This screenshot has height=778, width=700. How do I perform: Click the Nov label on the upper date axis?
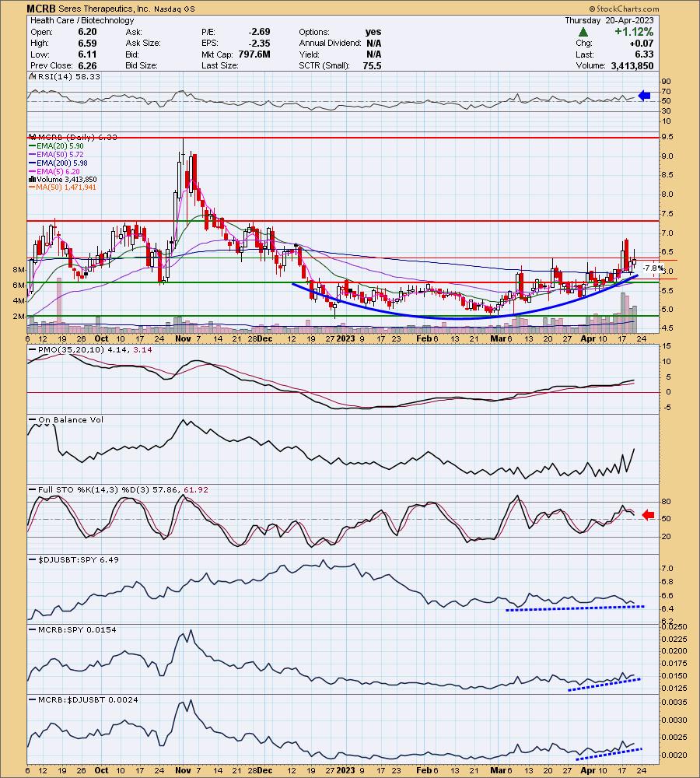(x=183, y=338)
